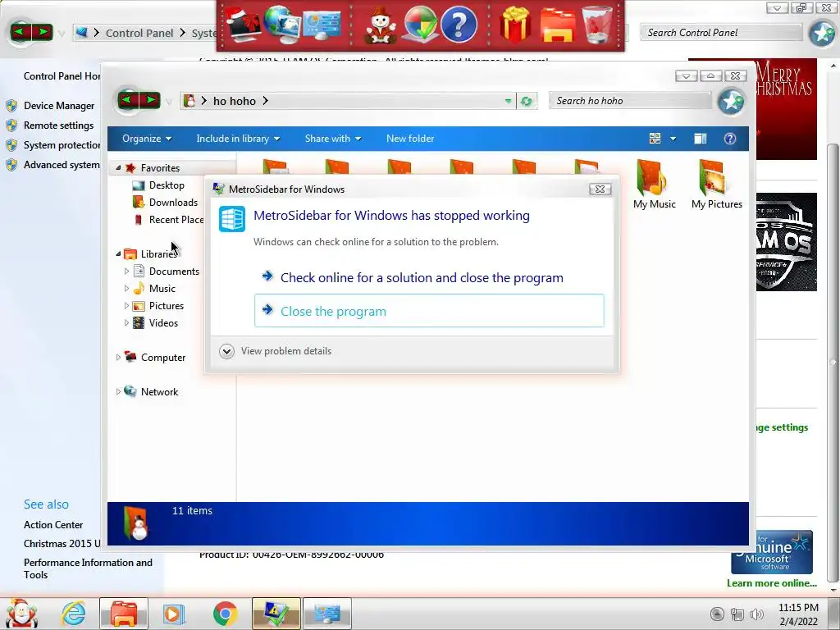Click Control Panel Home link
This screenshot has height=630, width=840.
pyautogui.click(x=62, y=76)
